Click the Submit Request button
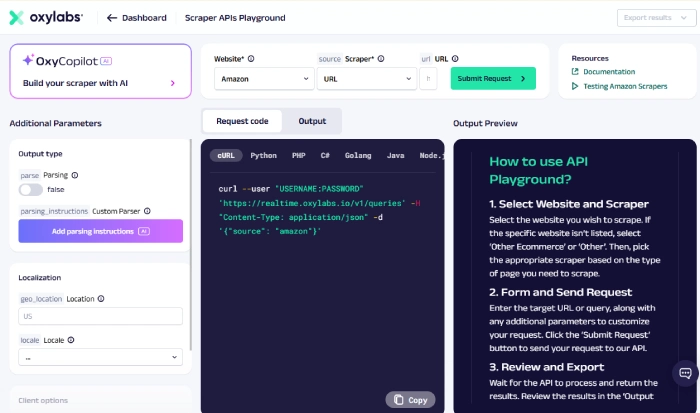The height and width of the screenshot is (413, 700). (493, 79)
